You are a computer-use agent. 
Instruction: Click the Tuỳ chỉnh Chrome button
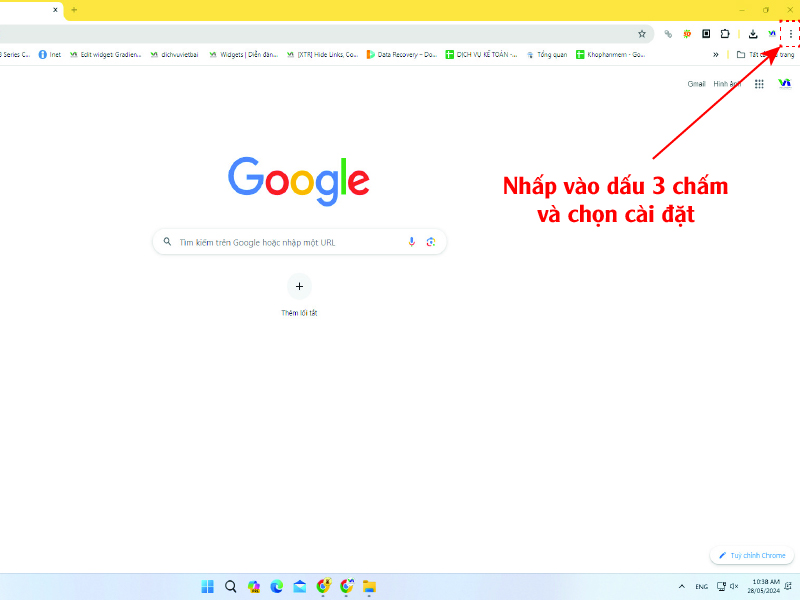[x=753, y=555]
